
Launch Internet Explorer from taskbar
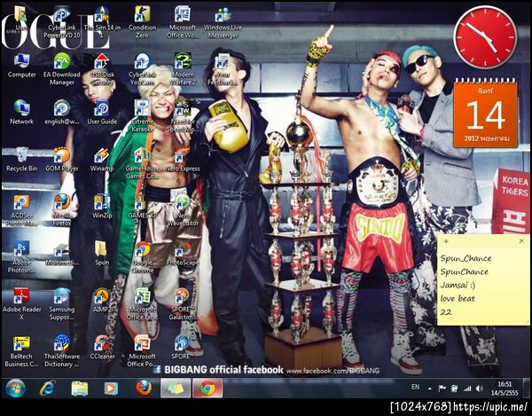point(48,389)
